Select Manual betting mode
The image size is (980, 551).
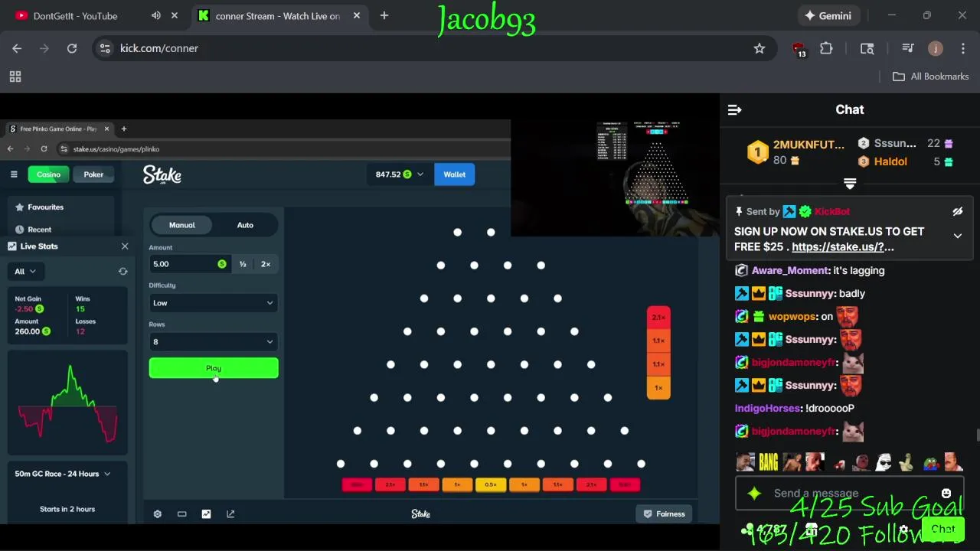[182, 225]
